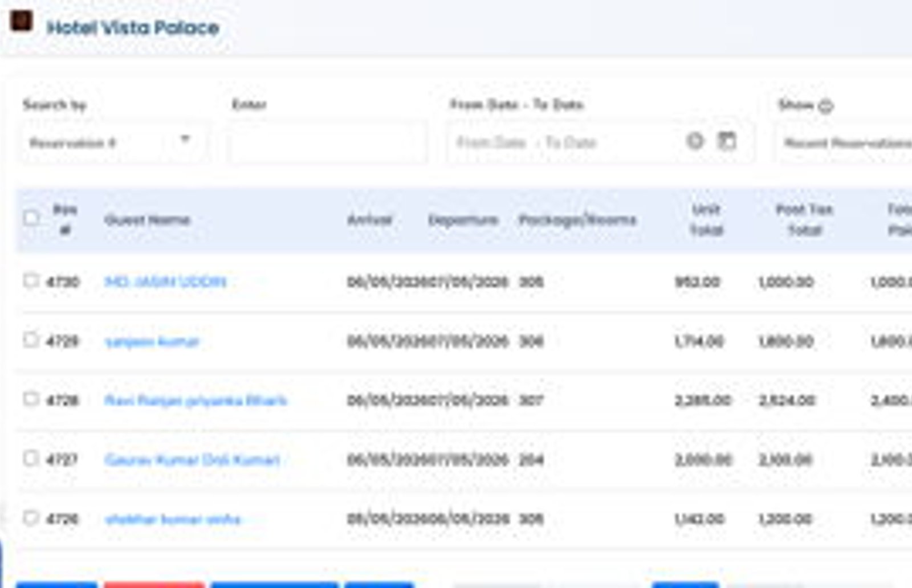Click the Res # column header
This screenshot has width=912, height=588.
(x=65, y=220)
